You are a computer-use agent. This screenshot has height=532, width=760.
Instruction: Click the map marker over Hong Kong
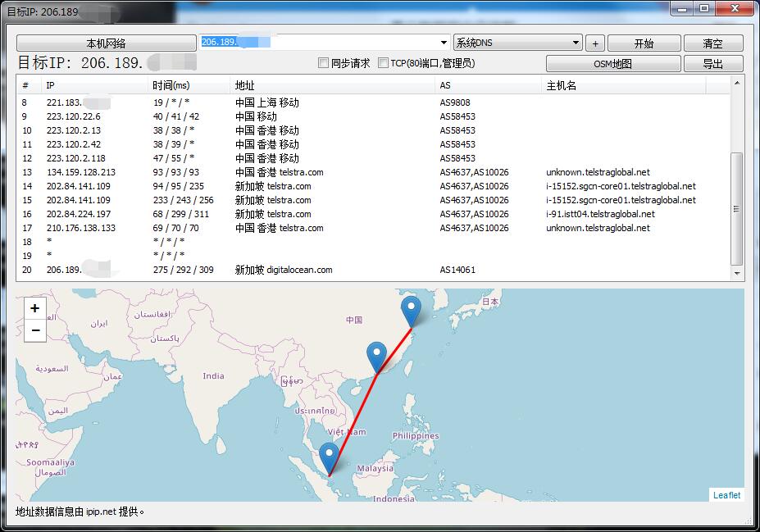(376, 357)
